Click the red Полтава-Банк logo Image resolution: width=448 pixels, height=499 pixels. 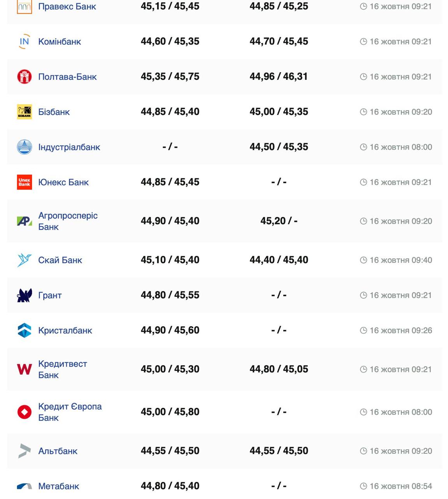click(24, 77)
